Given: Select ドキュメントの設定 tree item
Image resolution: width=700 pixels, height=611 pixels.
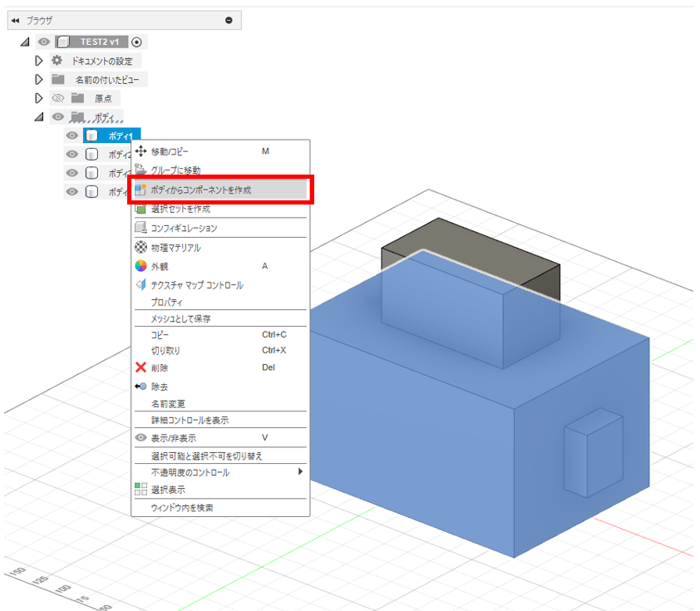Looking at the screenshot, I should tap(101, 62).
